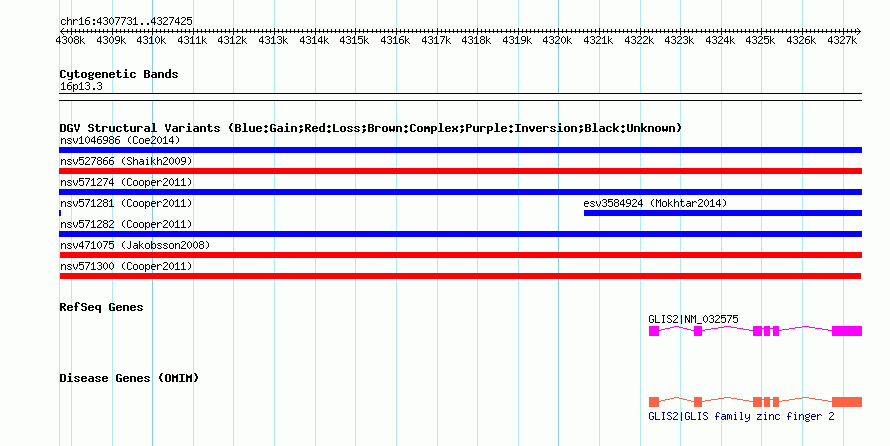Screen dimensions: 890x446
Task: Click the nsv571281 (Cooper2011) label
Action: point(126,203)
